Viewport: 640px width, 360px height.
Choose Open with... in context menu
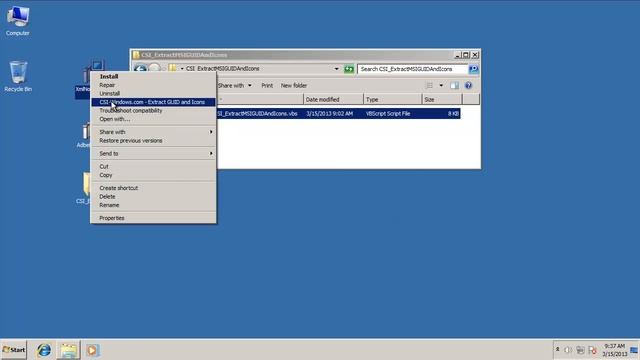[153, 119]
